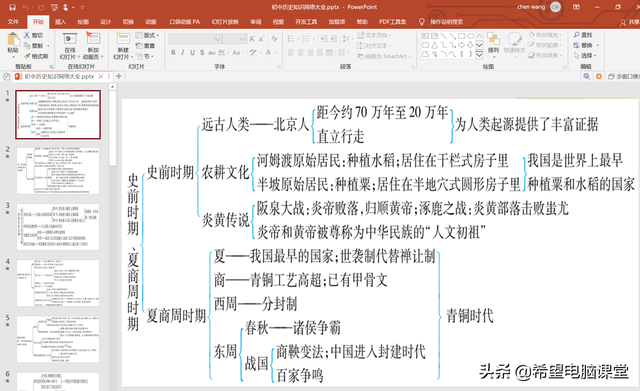Open the font size combo box
Viewport: 640px width, 391px height.
pyautogui.click(x=234, y=39)
